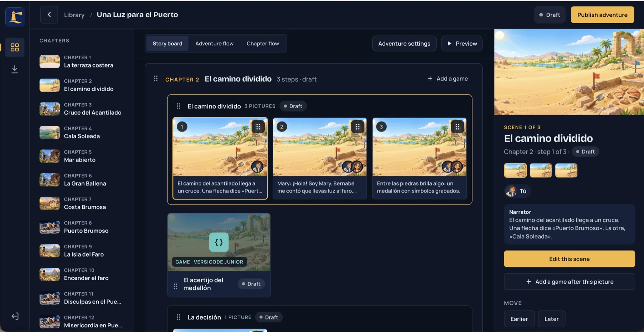Move scene Earlier

point(519,319)
